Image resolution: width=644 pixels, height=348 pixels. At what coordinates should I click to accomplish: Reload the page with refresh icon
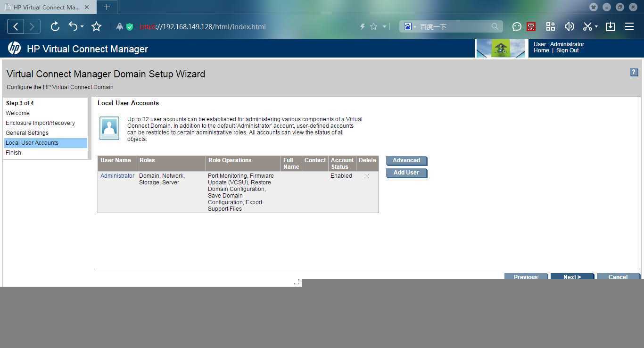(x=55, y=27)
